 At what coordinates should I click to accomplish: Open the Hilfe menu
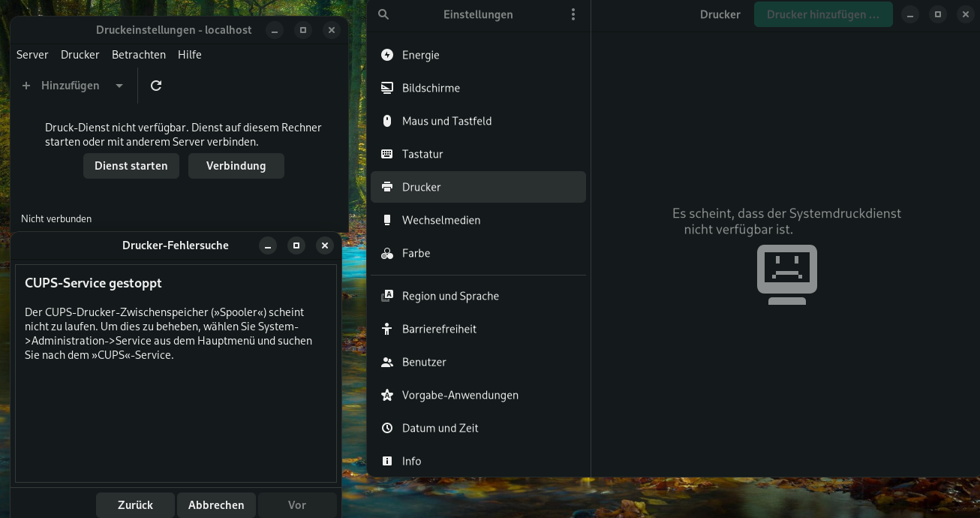coord(190,55)
